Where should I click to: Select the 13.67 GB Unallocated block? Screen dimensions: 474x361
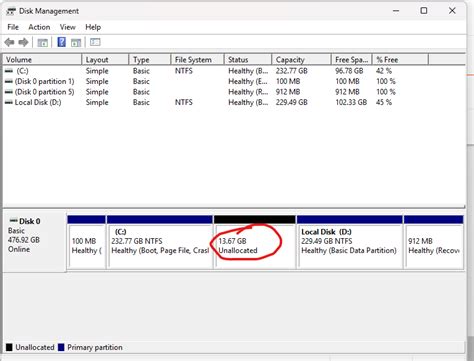click(x=255, y=242)
